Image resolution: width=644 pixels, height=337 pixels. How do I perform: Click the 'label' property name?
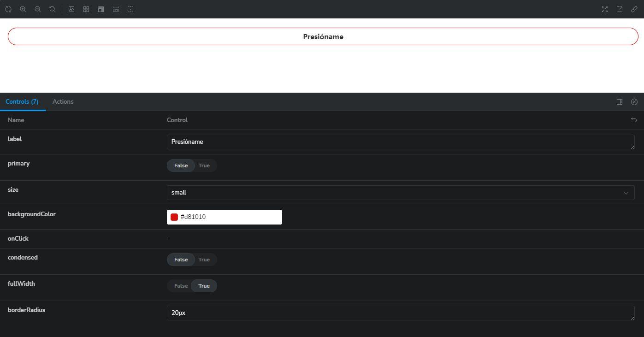(15, 139)
